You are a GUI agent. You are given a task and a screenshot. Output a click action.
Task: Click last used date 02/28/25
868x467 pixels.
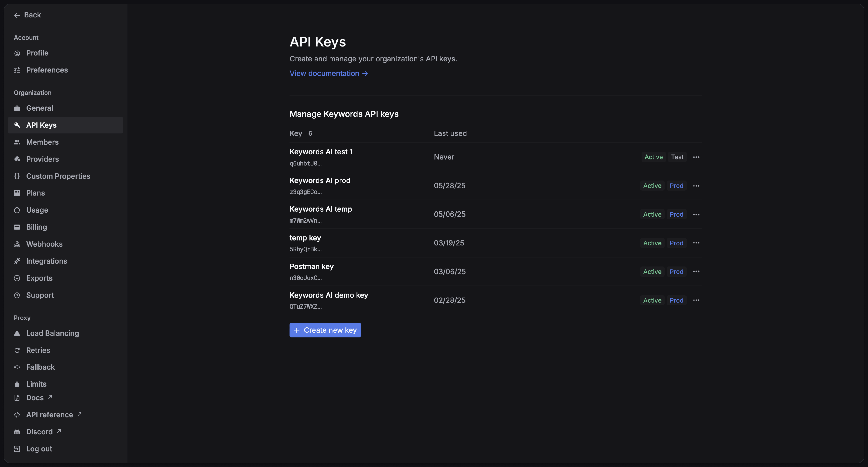coord(449,300)
